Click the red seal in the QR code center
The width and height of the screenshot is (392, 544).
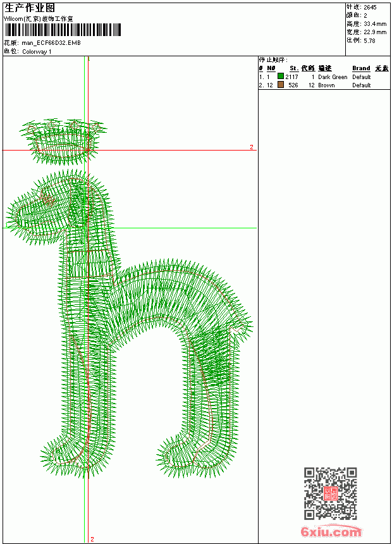pyautogui.click(x=331, y=493)
